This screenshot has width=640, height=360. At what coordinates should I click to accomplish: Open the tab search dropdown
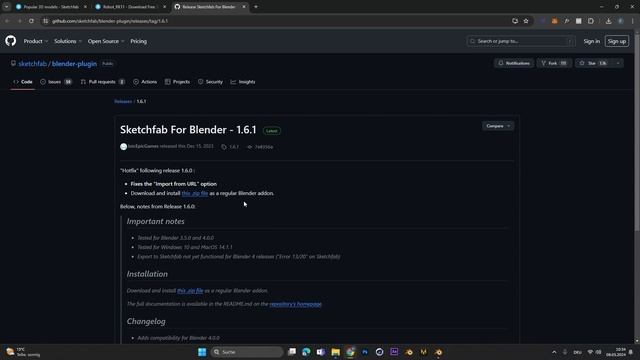(x=7, y=7)
